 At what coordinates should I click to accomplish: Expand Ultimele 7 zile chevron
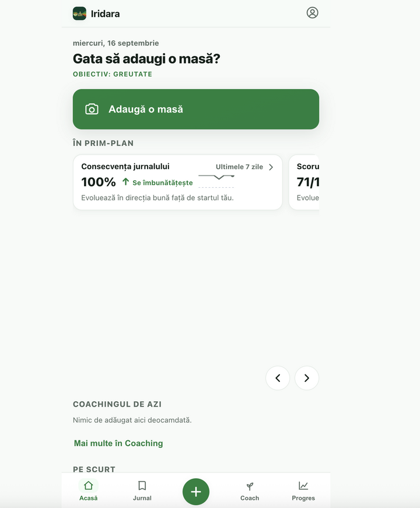[271, 167]
